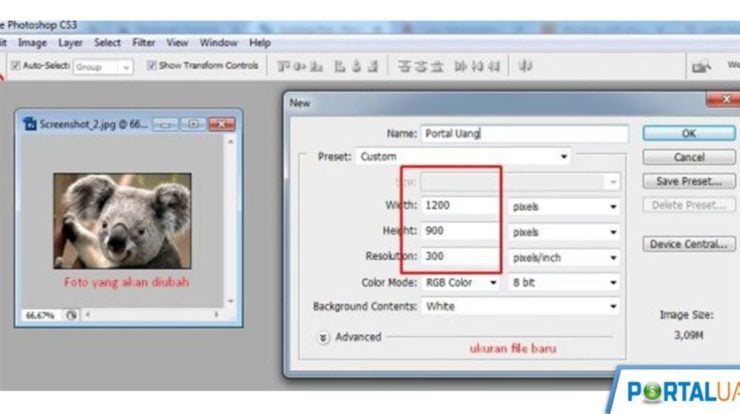Click the Align Vertical Centers icon
The height and width of the screenshot is (414, 740).
300,67
